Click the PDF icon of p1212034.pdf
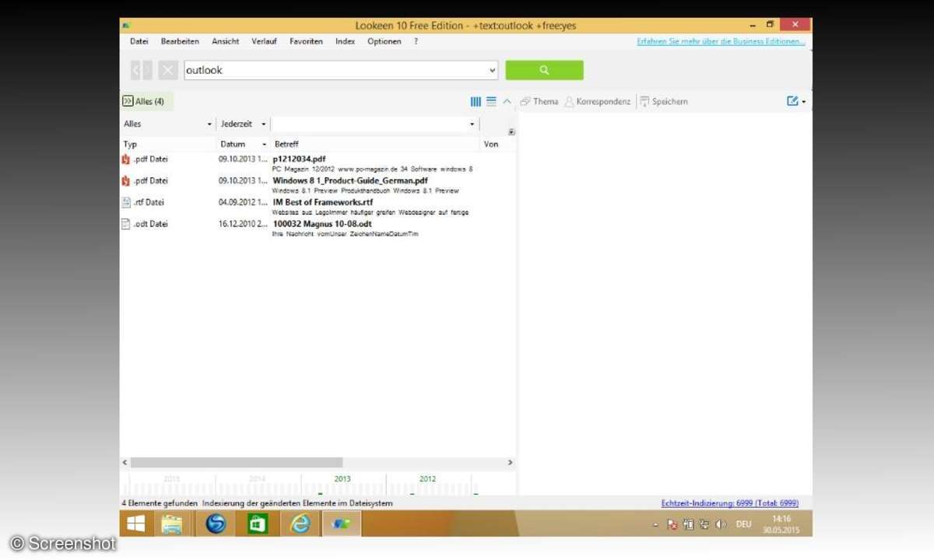934x560 pixels. (125, 159)
